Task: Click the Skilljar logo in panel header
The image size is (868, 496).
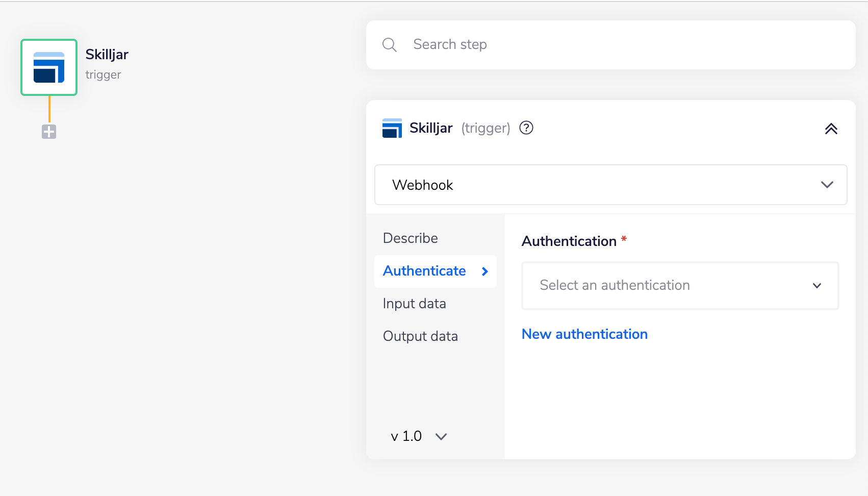Action: [x=392, y=128]
